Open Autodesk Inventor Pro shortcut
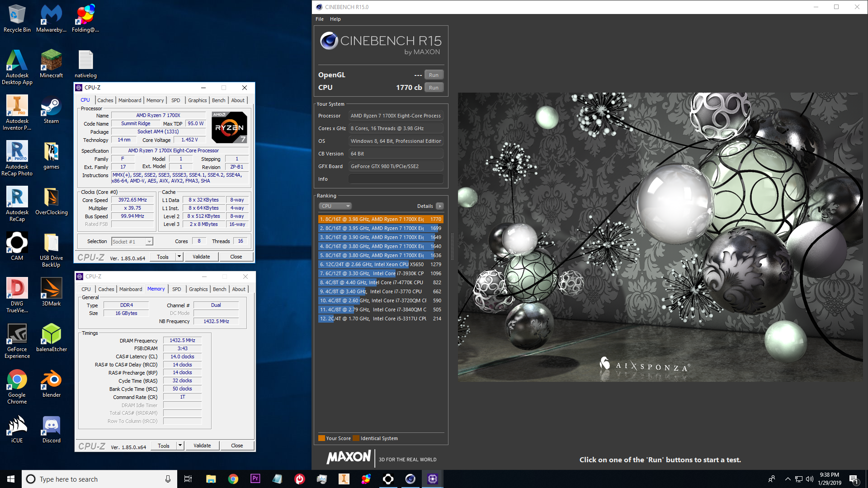868x488 pixels. pyautogui.click(x=17, y=113)
